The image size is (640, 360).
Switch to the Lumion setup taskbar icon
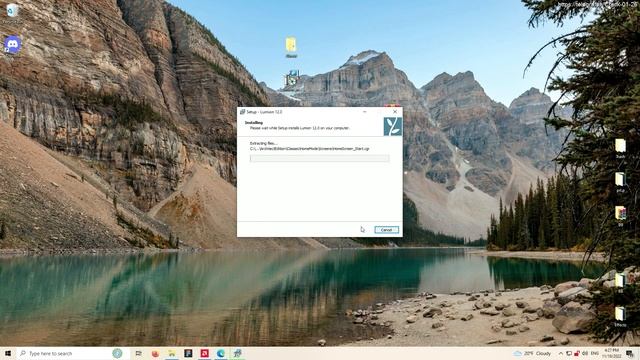(238, 353)
